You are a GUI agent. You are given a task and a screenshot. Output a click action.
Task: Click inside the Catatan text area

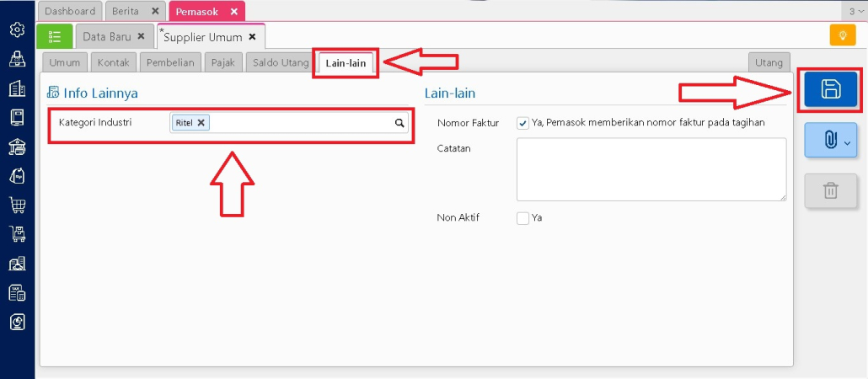click(651, 169)
